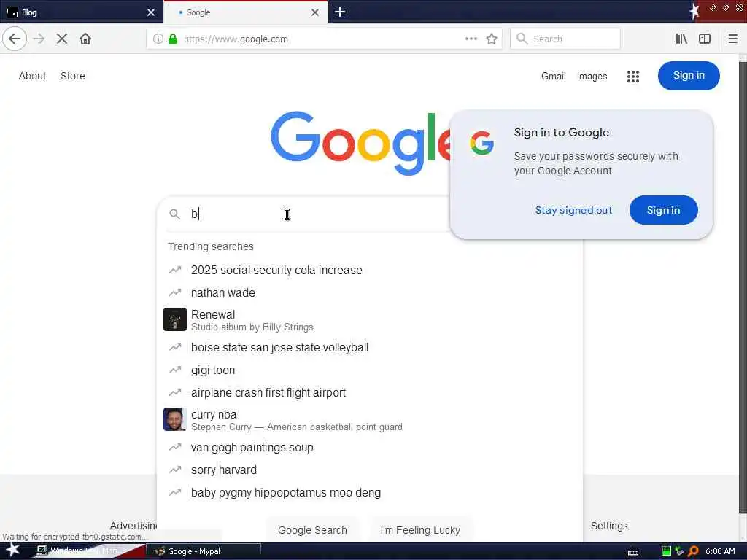Image resolution: width=747 pixels, height=560 pixels.
Task: Click the keyboard tray icon
Action: [x=633, y=553]
